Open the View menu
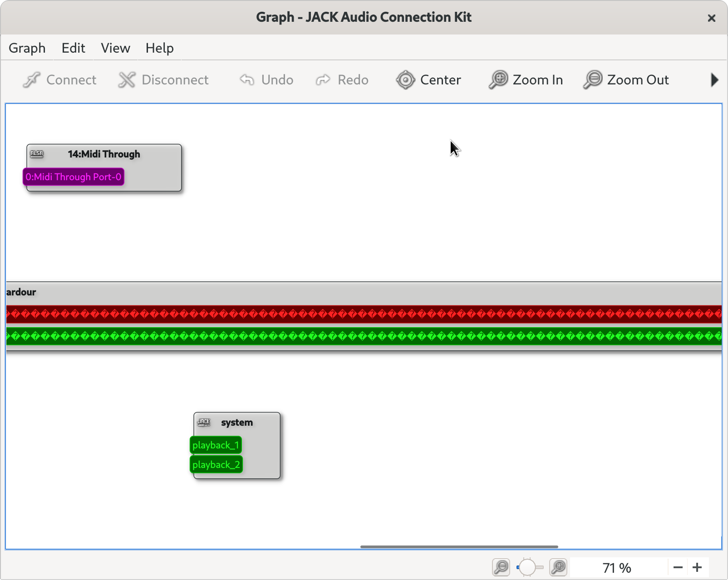This screenshot has width=728, height=580. tap(116, 48)
